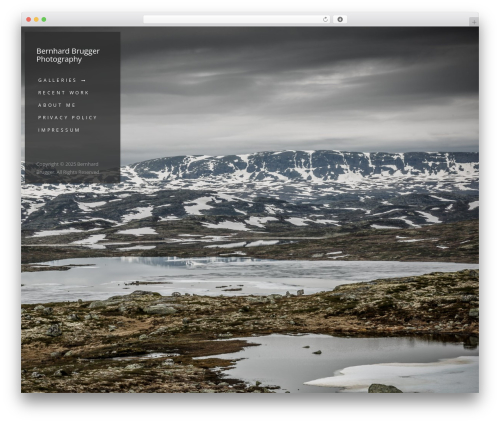Click the browser reload icon
Image resolution: width=500 pixels, height=423 pixels.
coord(325,19)
